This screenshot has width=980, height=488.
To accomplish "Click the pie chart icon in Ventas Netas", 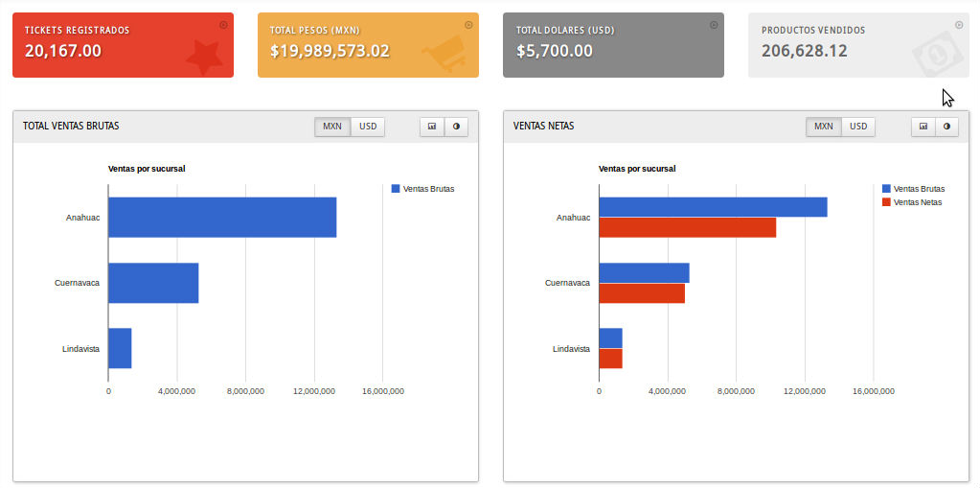I will [946, 127].
